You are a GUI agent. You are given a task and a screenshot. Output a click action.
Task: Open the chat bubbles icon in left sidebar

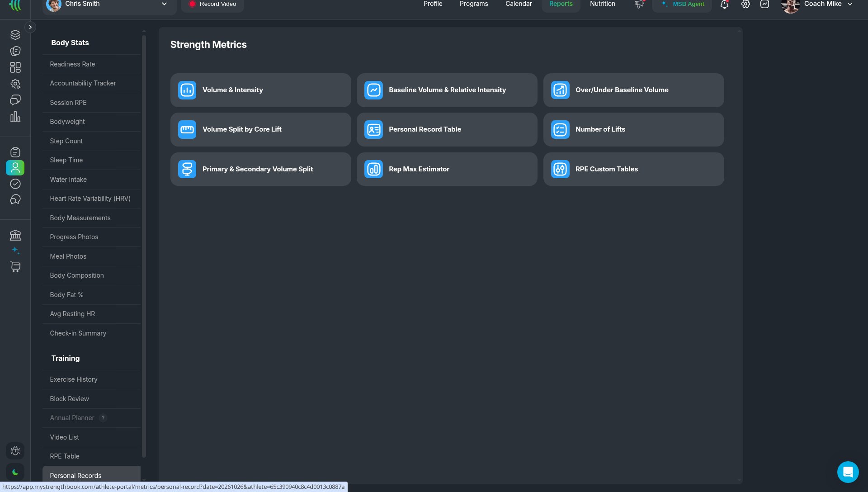[x=15, y=100]
